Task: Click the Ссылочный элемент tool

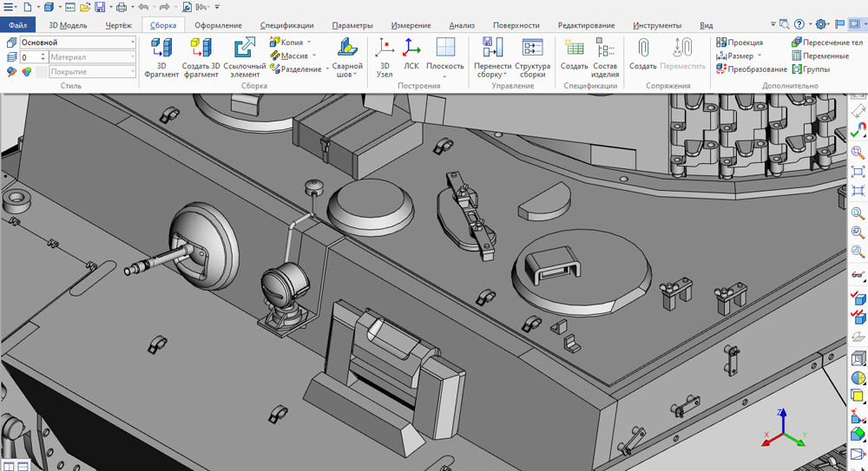Action: tap(245, 57)
